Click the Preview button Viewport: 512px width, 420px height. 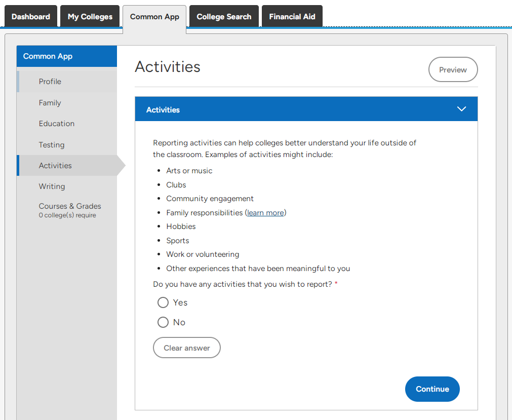453,69
